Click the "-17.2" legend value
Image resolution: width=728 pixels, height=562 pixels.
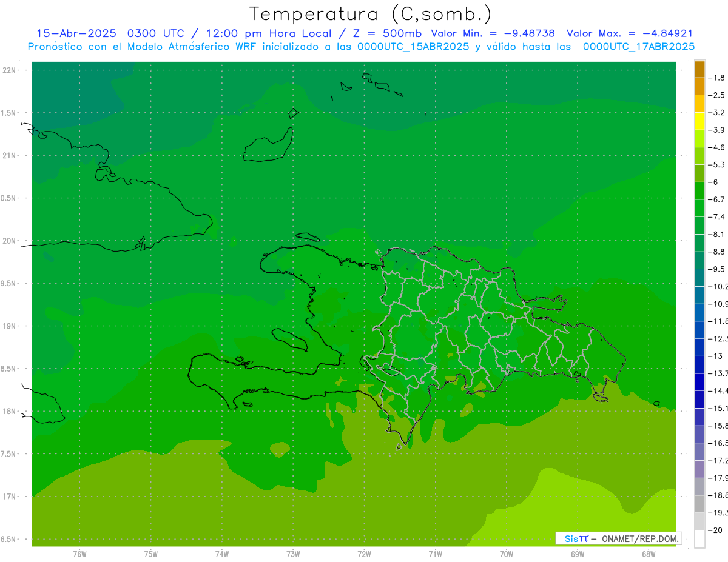[x=718, y=461]
